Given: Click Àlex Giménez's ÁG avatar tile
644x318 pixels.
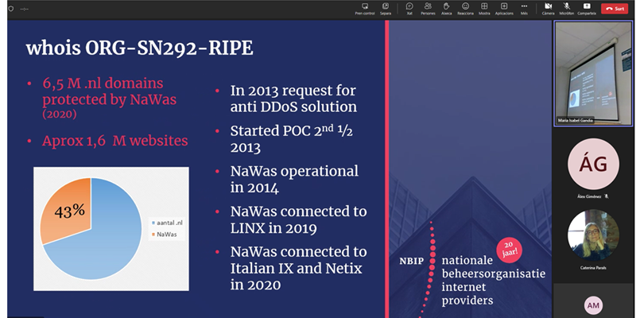Looking at the screenshot, I should (x=593, y=164).
